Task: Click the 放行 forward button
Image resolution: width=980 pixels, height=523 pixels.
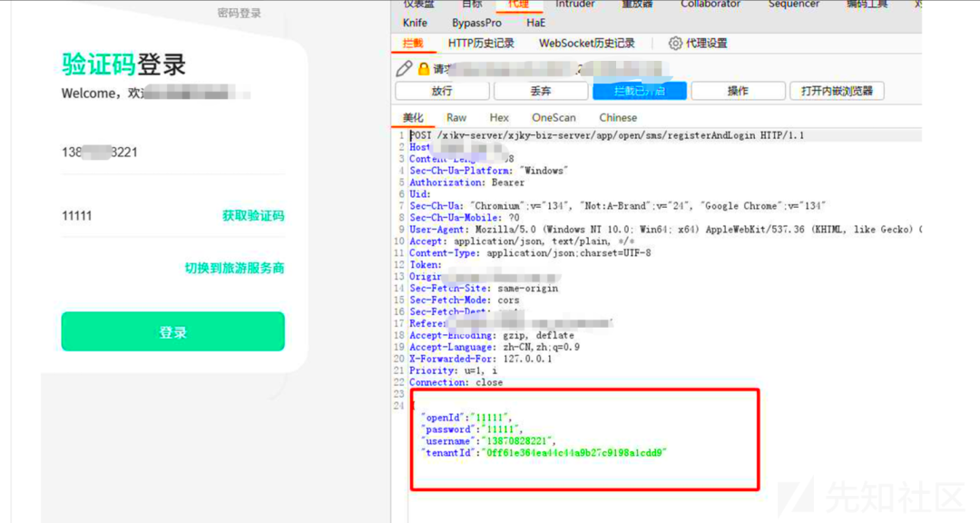Action: coord(442,91)
